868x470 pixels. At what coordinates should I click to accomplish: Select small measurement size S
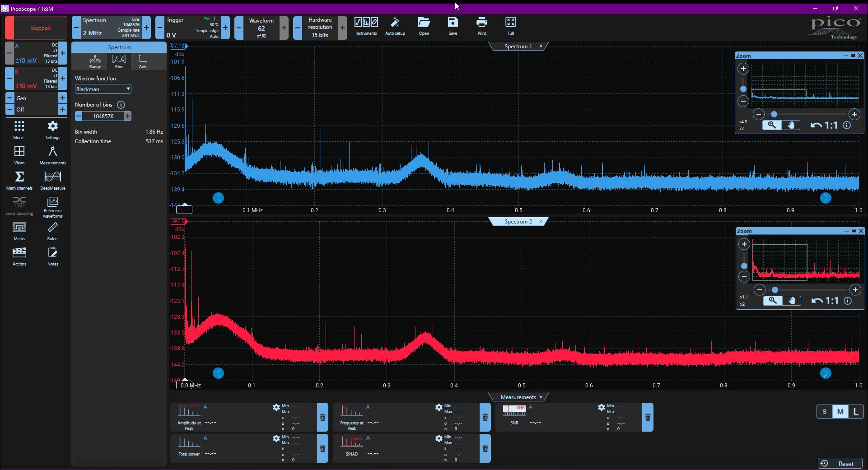[x=825, y=412]
